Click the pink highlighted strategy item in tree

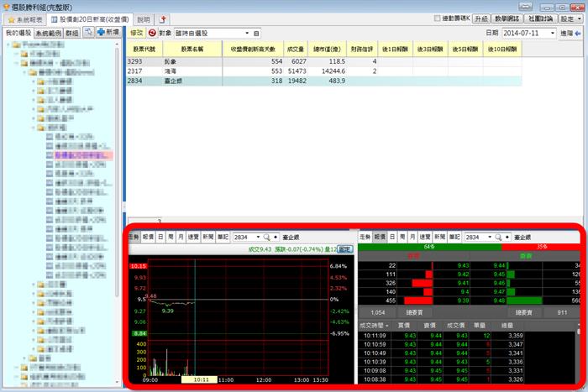(x=83, y=155)
